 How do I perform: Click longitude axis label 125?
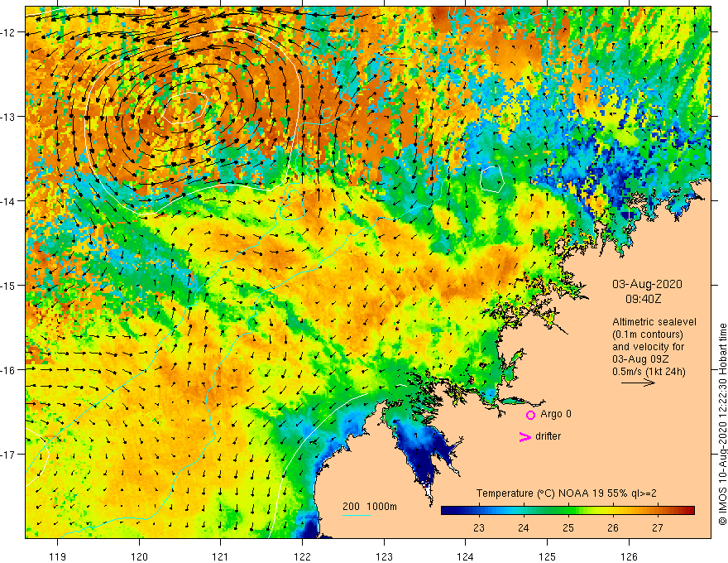point(548,557)
